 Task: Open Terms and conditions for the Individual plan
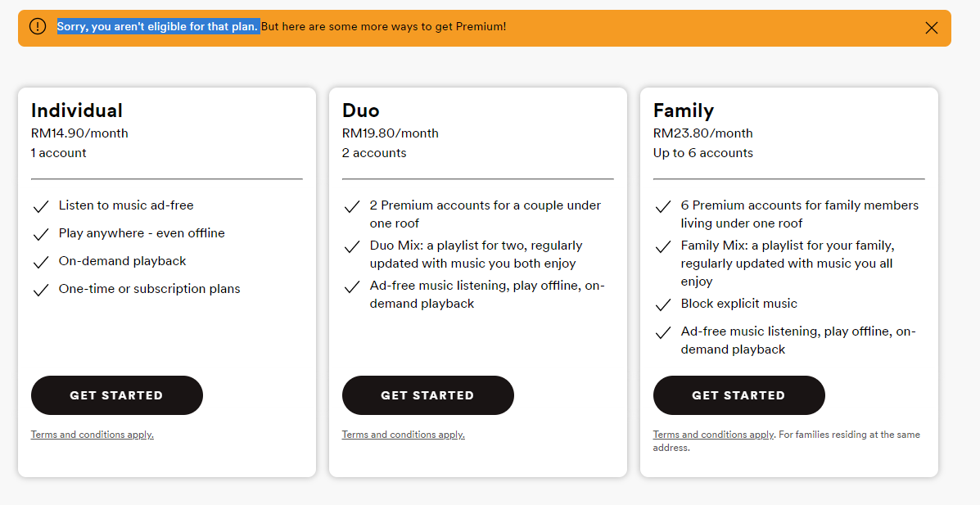pyautogui.click(x=92, y=435)
